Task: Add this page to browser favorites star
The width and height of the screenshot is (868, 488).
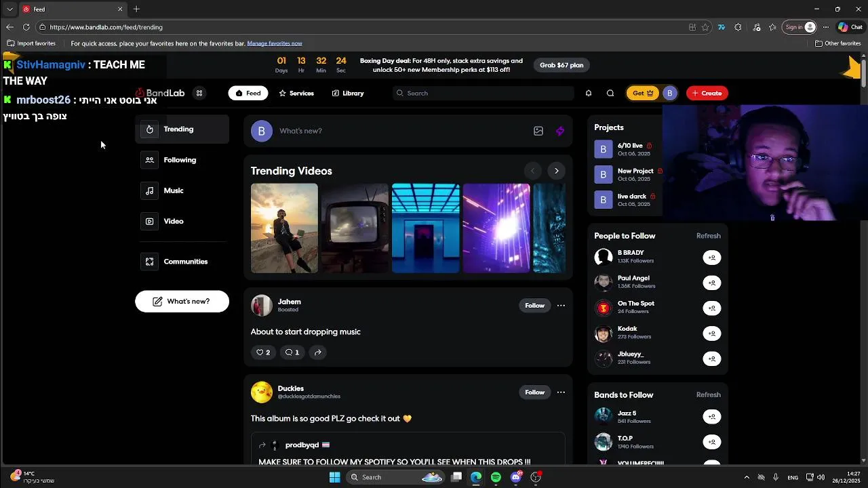Action: [x=705, y=27]
